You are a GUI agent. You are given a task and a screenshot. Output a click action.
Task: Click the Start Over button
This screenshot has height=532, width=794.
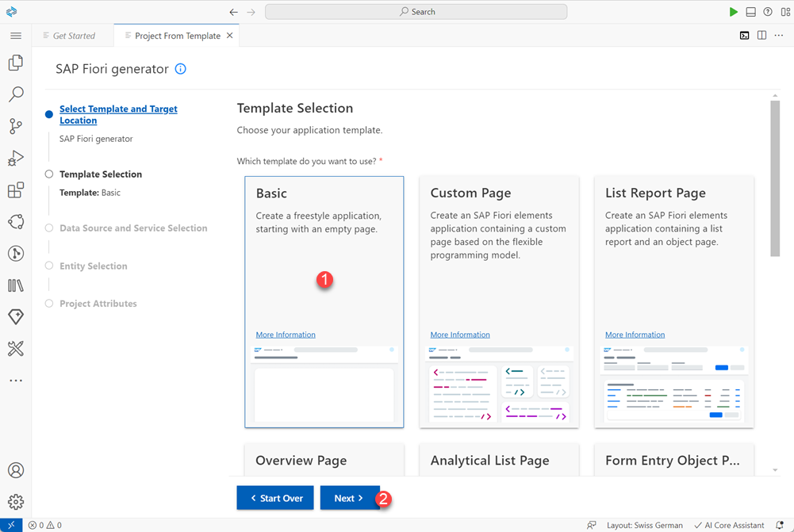[x=275, y=498]
